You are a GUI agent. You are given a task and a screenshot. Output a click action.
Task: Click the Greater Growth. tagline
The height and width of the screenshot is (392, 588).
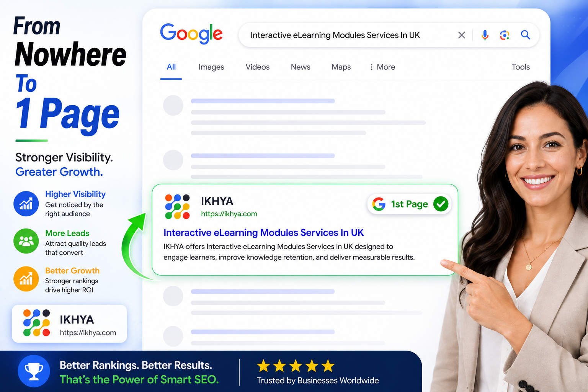59,172
